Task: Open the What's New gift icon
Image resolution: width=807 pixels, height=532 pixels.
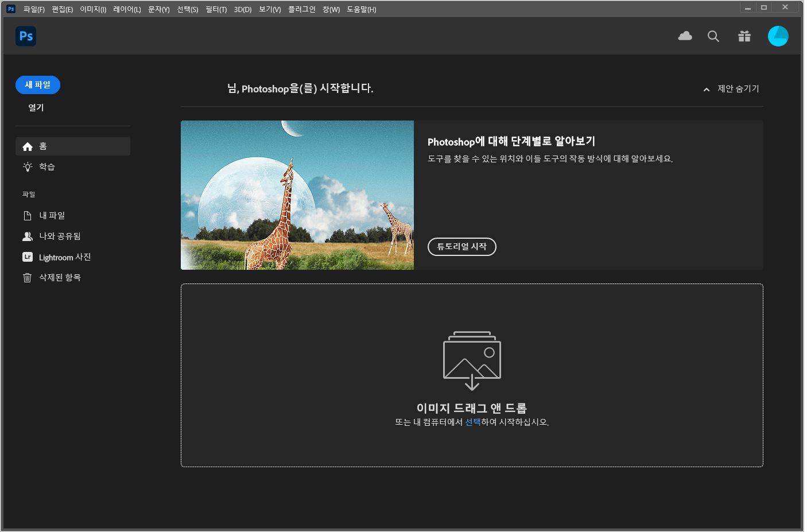Action: 744,36
